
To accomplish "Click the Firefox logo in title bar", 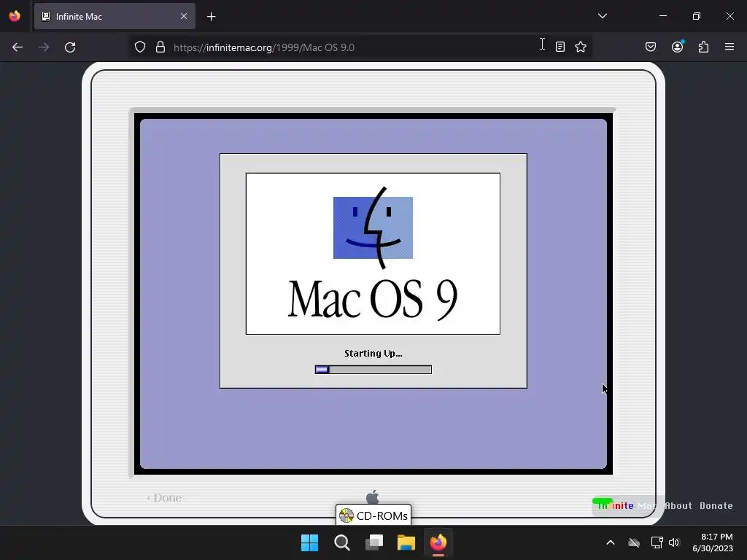I will tap(15, 16).
